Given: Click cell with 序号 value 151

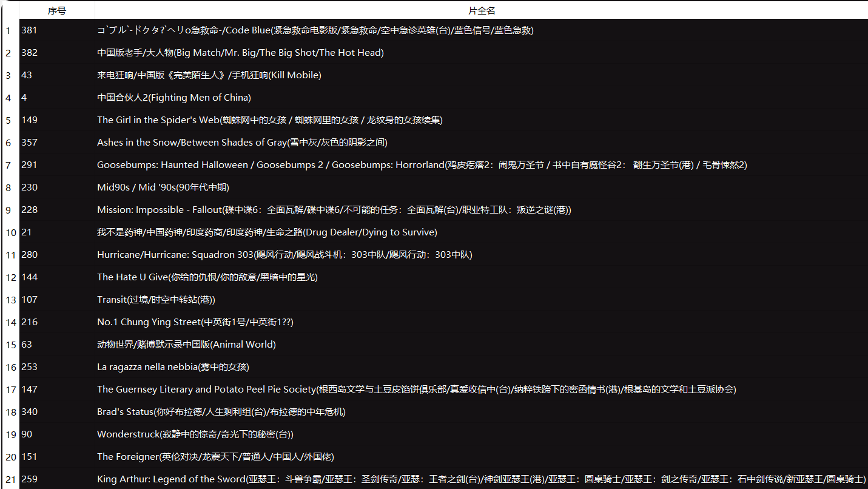Looking at the screenshot, I should click(57, 457).
